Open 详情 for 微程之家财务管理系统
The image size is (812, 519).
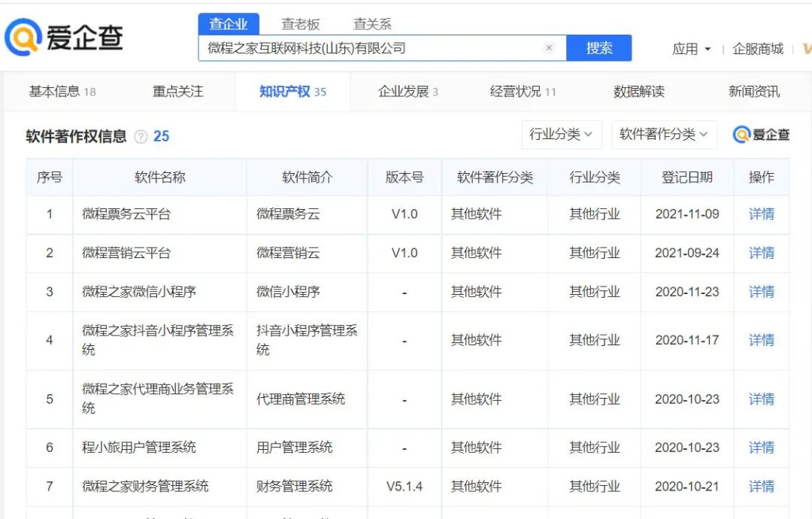pos(761,486)
